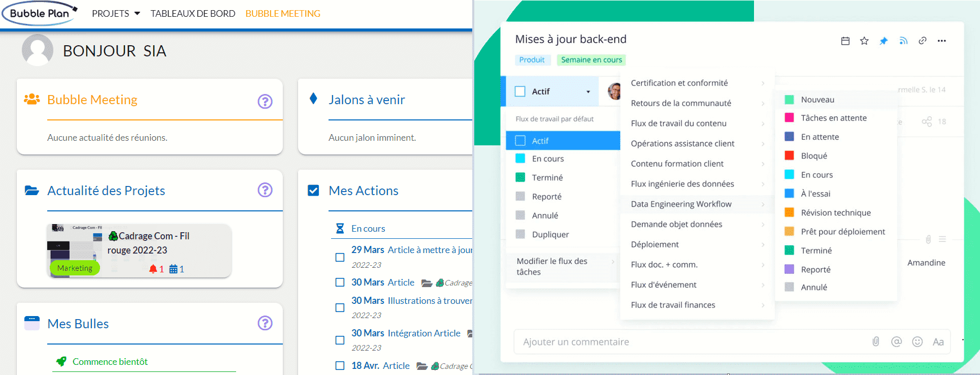Image resolution: width=980 pixels, height=375 pixels.
Task: Click the red bell notification icon
Action: [153, 269]
